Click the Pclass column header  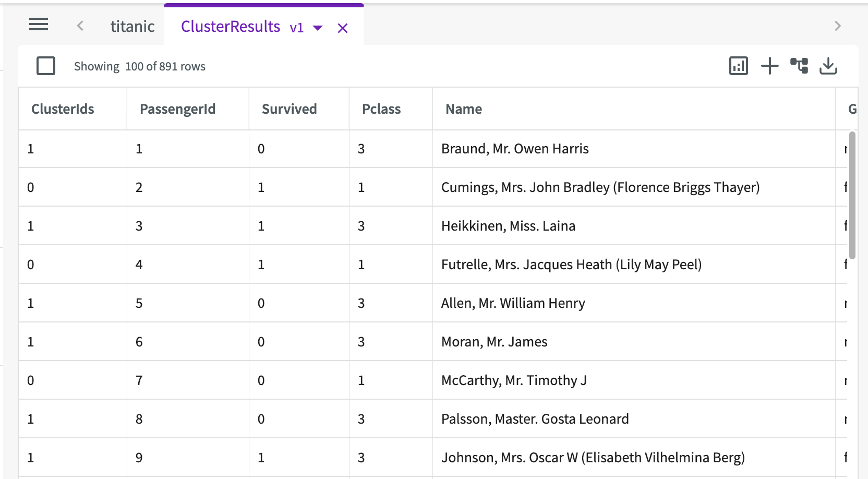tap(391, 109)
